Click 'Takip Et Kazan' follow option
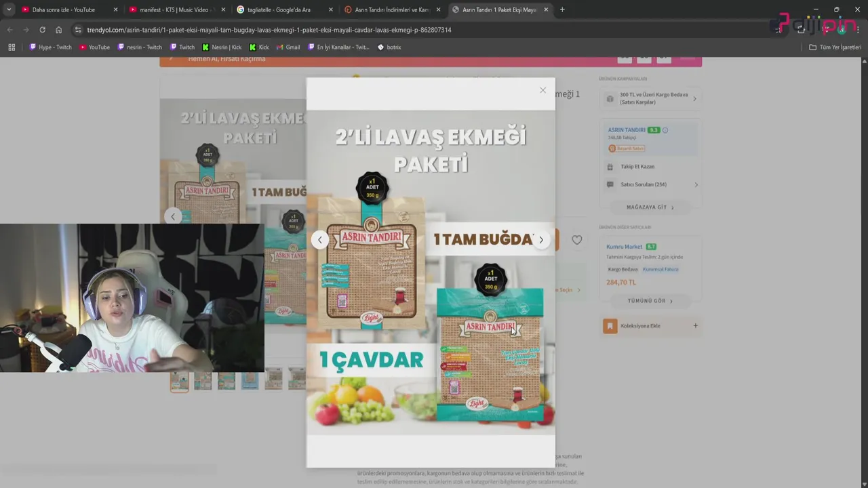This screenshot has height=488, width=868. [637, 167]
